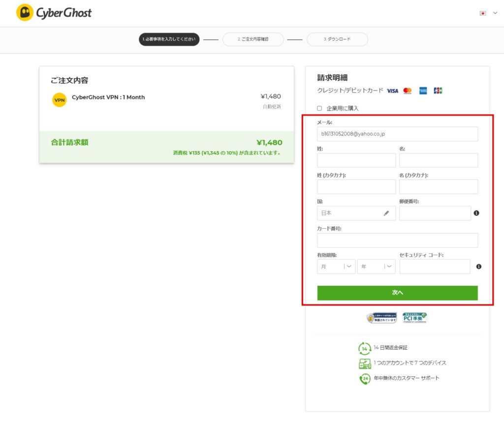Click the CyberGhost logo

53,13
